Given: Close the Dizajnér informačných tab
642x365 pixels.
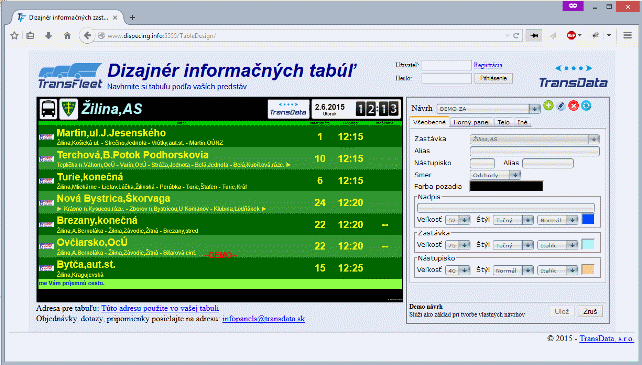Looking at the screenshot, I should click(115, 18).
